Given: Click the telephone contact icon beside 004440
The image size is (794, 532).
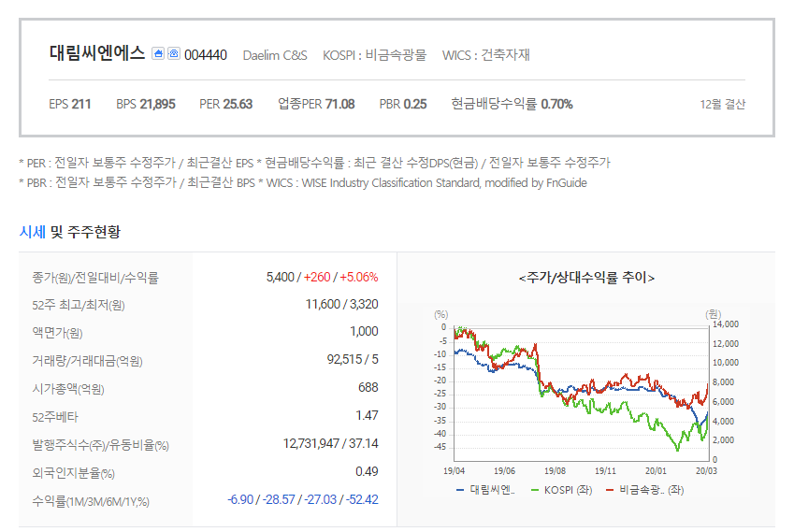Looking at the screenshot, I should point(174,53).
